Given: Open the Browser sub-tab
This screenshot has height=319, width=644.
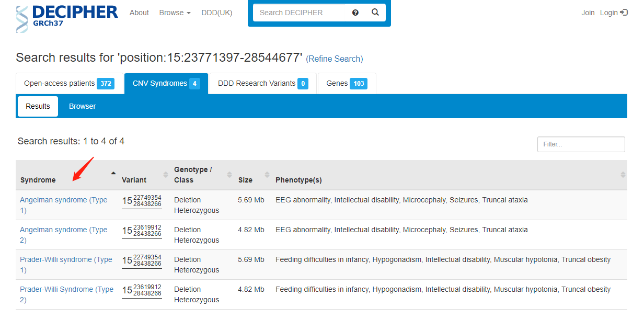Looking at the screenshot, I should pyautogui.click(x=83, y=106).
